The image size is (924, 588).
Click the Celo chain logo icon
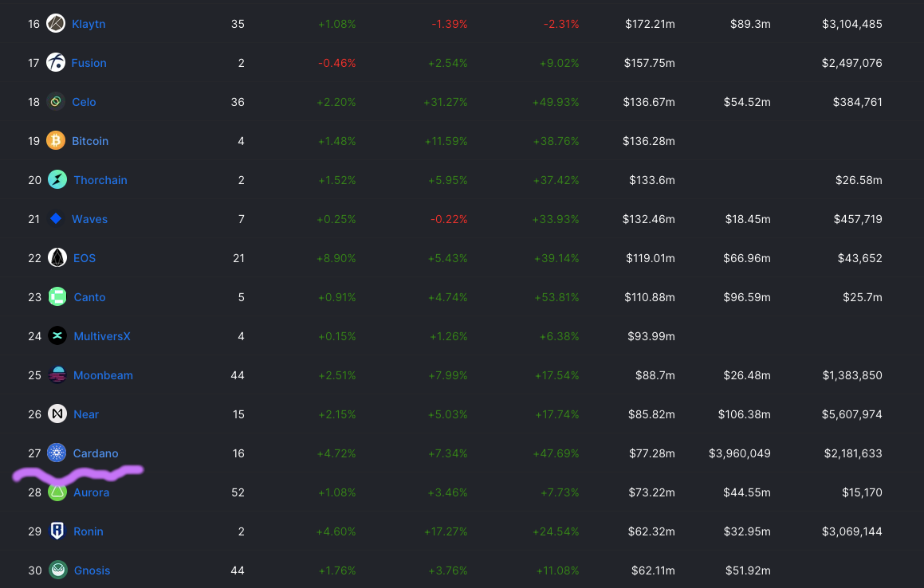click(x=56, y=101)
